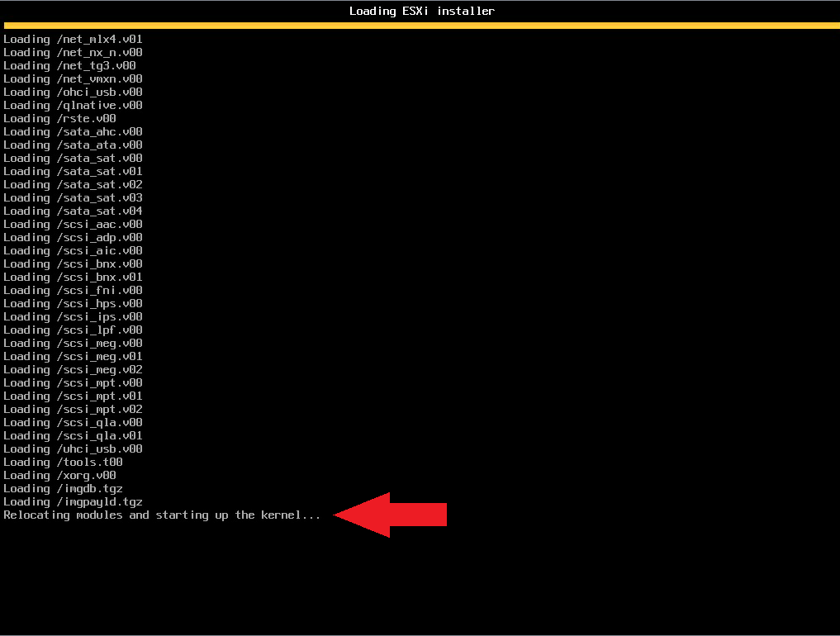840x636 pixels.
Task: Select the line 'Loading /scsi_qla.v00'
Action: pos(73,422)
